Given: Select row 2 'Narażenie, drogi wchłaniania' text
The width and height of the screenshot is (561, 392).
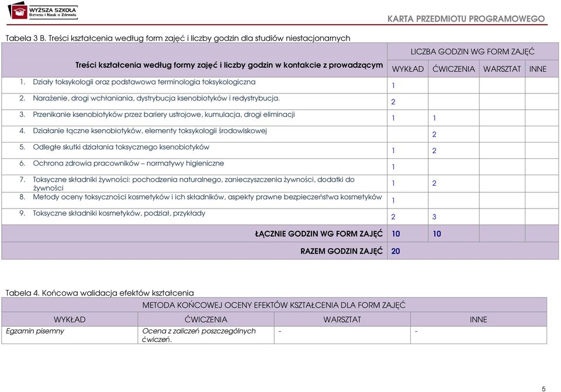Looking at the screenshot, I should [157, 98].
